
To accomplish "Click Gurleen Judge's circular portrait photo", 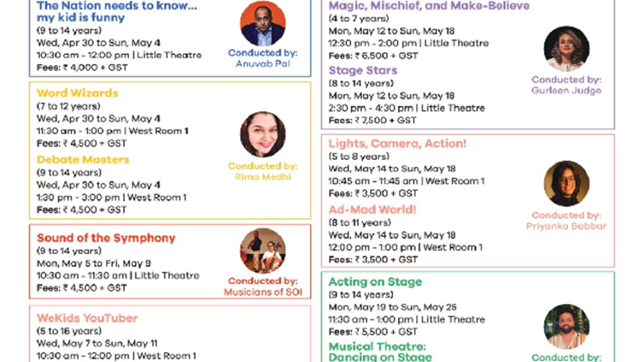I will click(x=566, y=49).
